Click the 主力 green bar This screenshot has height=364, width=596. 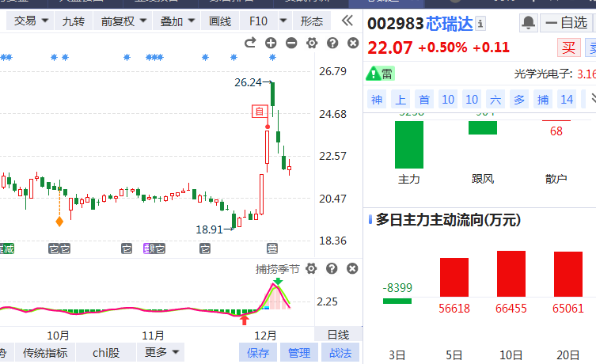click(x=409, y=144)
